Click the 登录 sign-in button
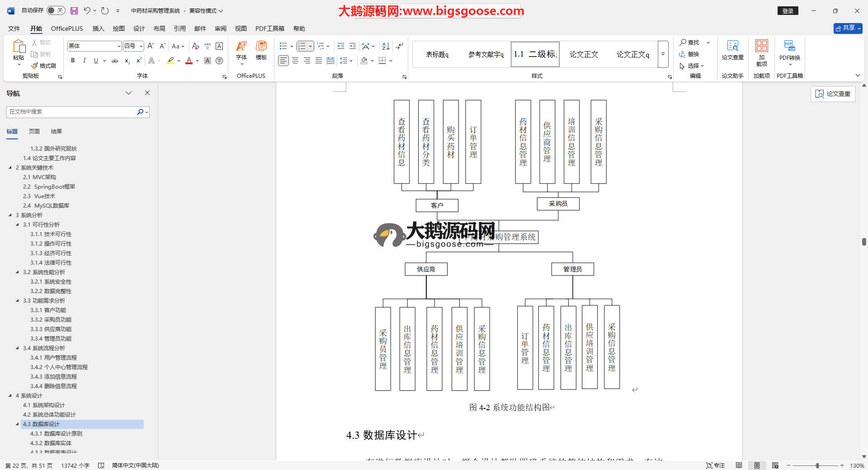This screenshot has width=868, height=470. pos(788,11)
